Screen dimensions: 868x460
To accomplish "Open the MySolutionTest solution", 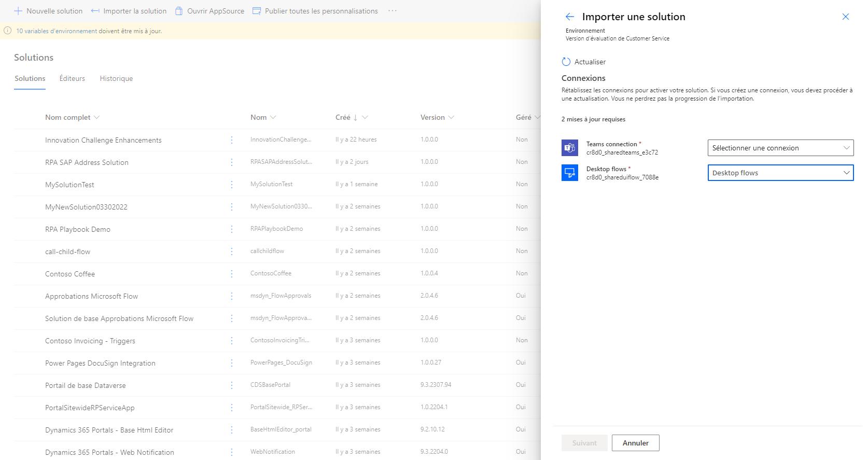I will [x=69, y=185].
